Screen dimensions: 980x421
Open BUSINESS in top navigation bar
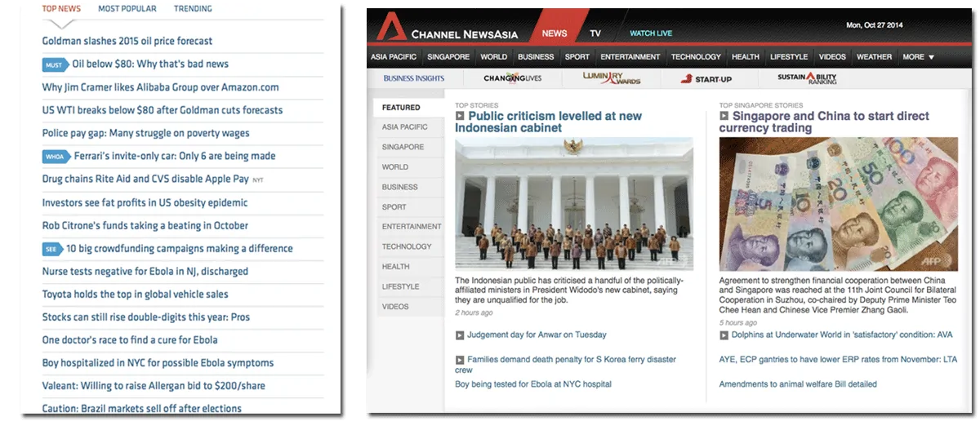click(536, 57)
